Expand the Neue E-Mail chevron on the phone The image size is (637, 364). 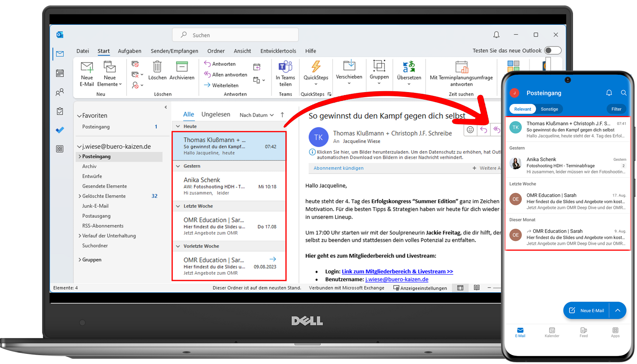(618, 311)
